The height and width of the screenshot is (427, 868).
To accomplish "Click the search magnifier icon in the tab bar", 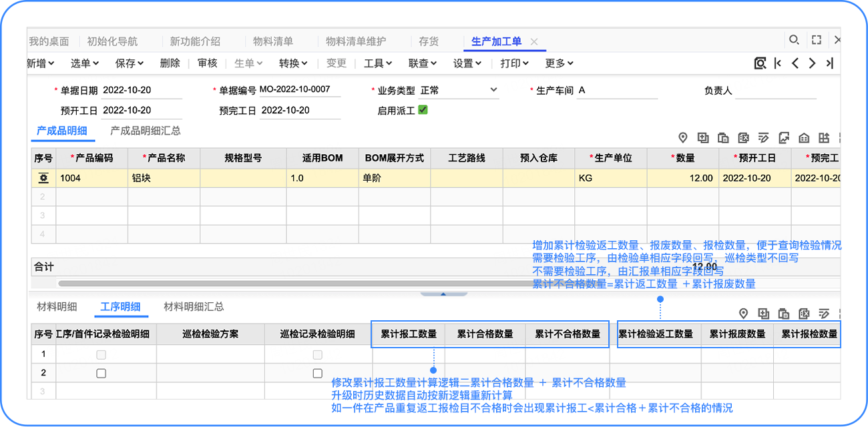I will [794, 40].
